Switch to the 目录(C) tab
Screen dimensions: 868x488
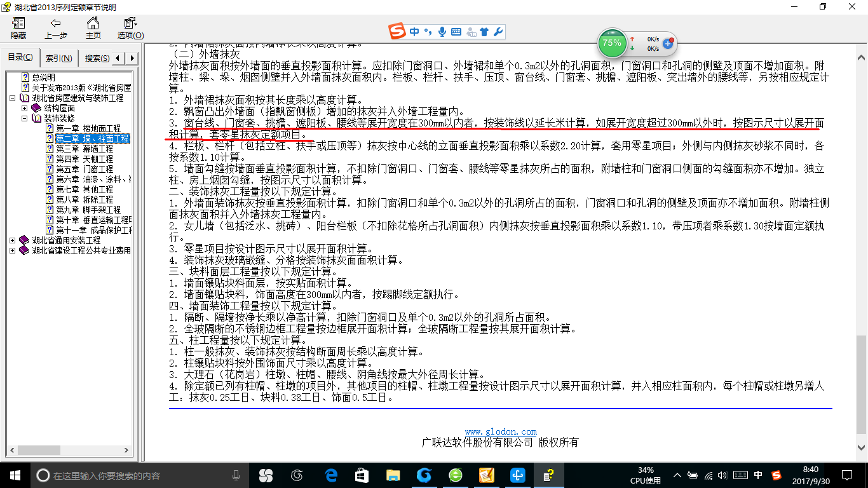pos(20,58)
